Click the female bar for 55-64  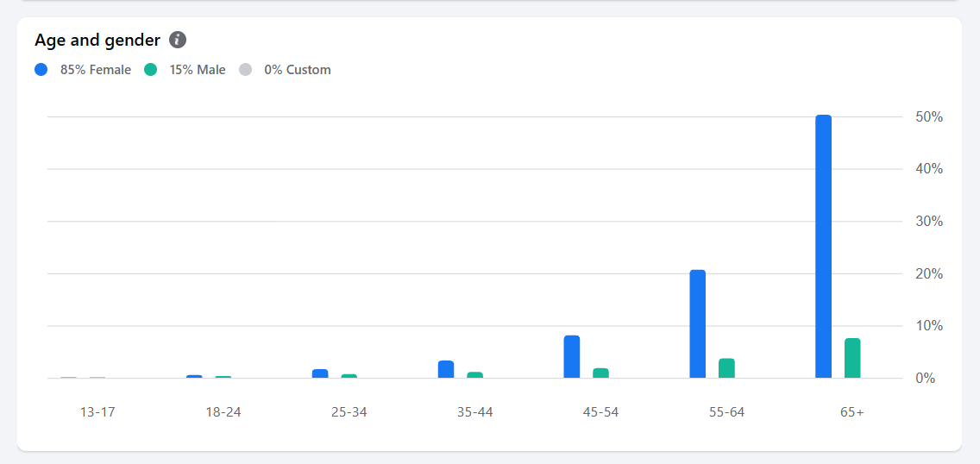coord(698,324)
